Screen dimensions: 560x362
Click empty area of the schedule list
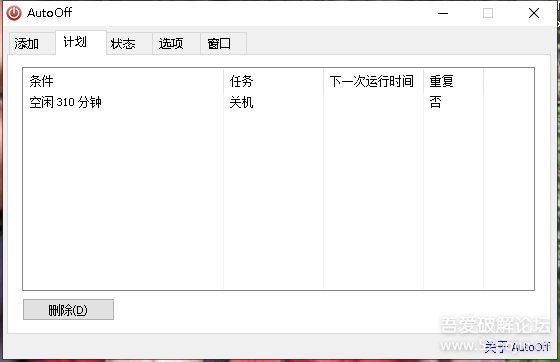pos(279,200)
